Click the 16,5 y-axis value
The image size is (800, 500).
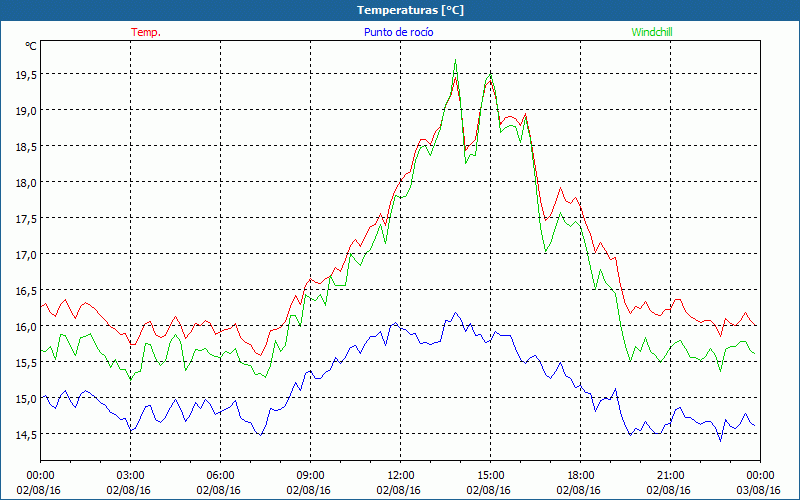coord(26,291)
